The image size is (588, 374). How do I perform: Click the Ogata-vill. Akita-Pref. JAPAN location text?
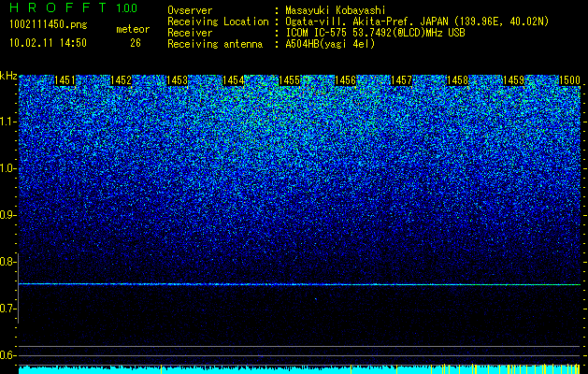coord(417,22)
